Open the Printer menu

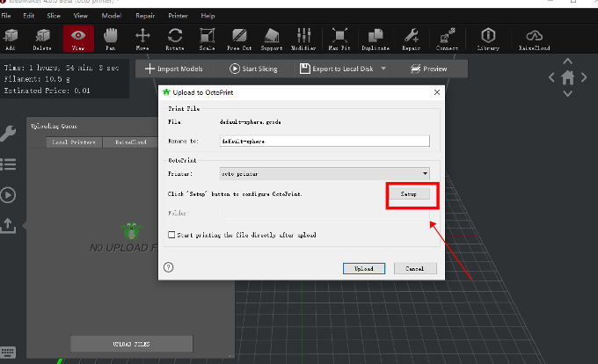pos(178,16)
